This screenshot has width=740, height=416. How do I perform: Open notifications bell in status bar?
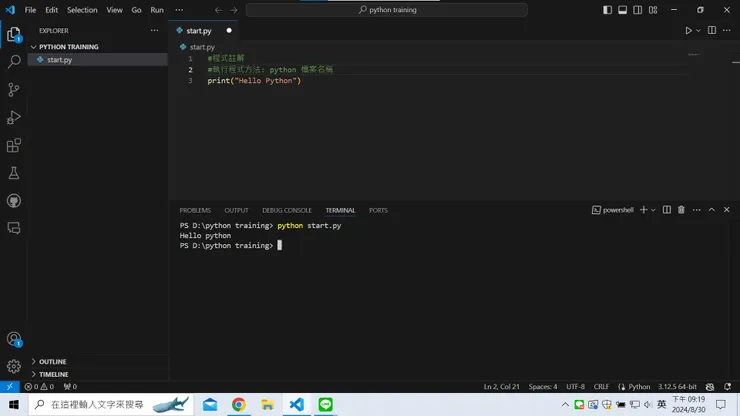pyautogui.click(x=727, y=387)
